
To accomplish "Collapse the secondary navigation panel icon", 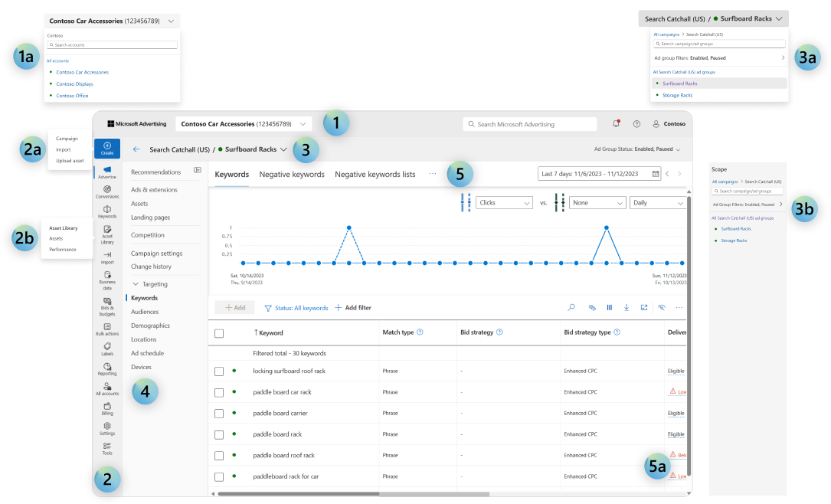I will 197,170.
